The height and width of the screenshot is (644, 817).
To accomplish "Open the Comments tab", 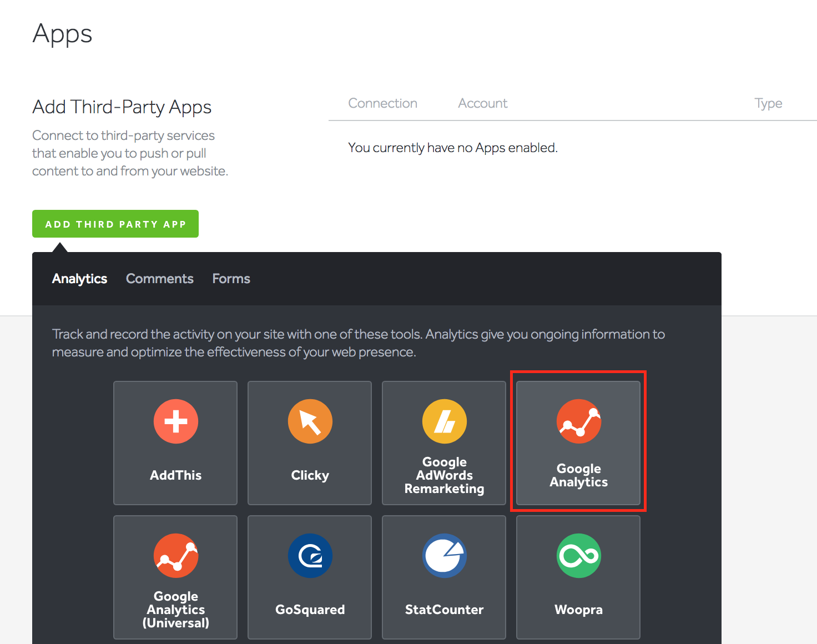I will point(160,279).
